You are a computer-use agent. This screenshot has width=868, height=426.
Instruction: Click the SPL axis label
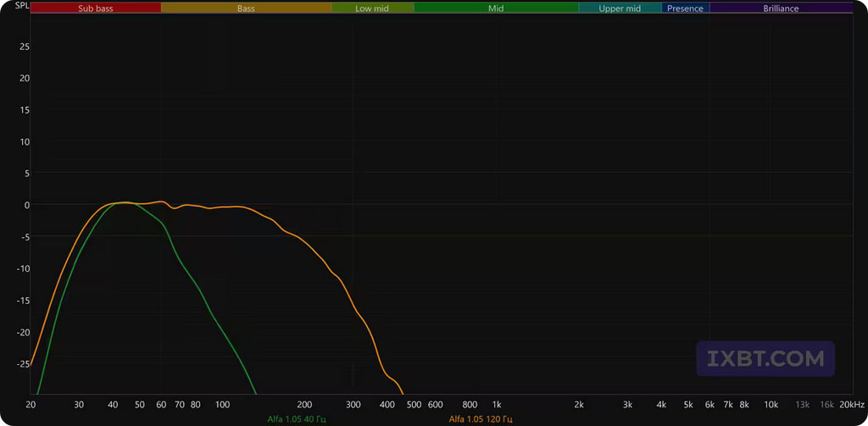click(x=22, y=5)
